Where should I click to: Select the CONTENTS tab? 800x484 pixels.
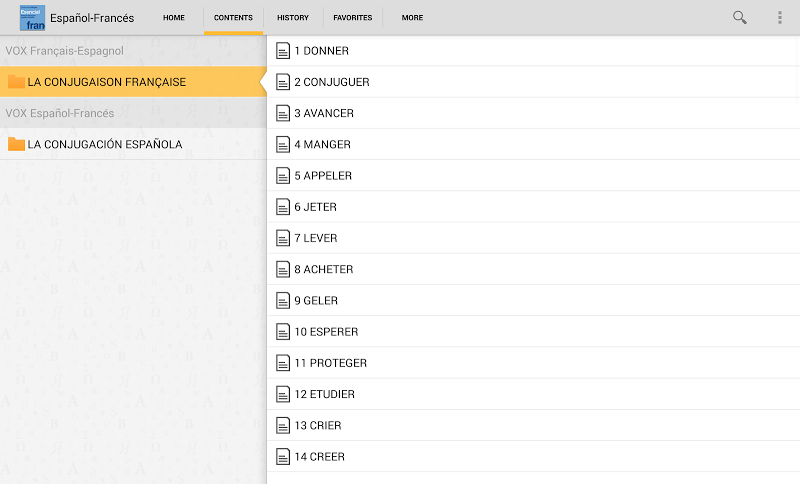(x=233, y=17)
